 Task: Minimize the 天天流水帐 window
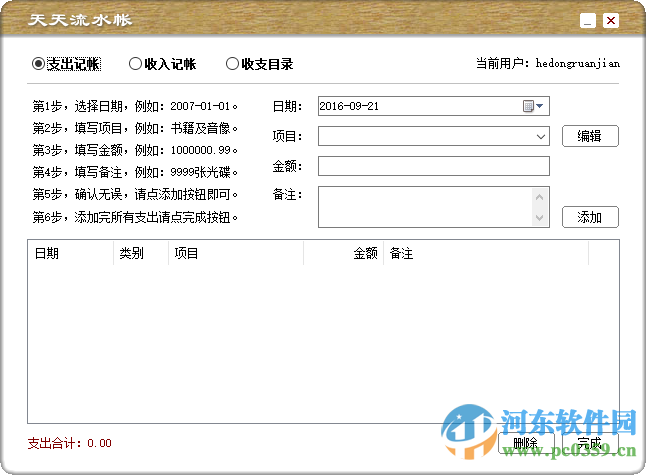587,20
